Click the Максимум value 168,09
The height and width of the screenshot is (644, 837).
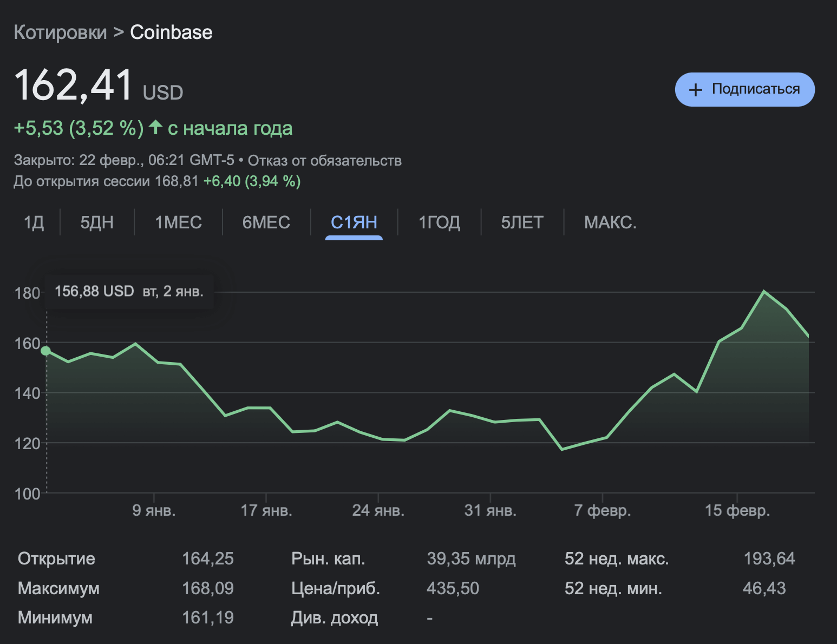pos(208,588)
